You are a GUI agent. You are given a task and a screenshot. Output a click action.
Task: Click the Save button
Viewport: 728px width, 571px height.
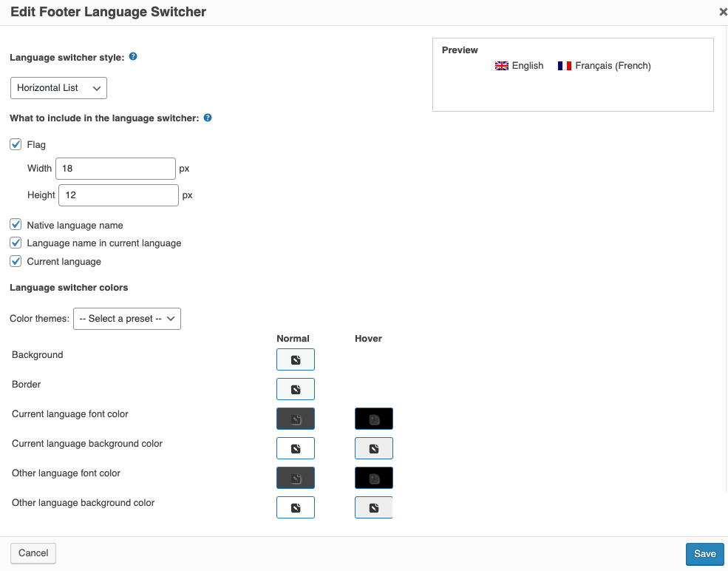tap(704, 553)
